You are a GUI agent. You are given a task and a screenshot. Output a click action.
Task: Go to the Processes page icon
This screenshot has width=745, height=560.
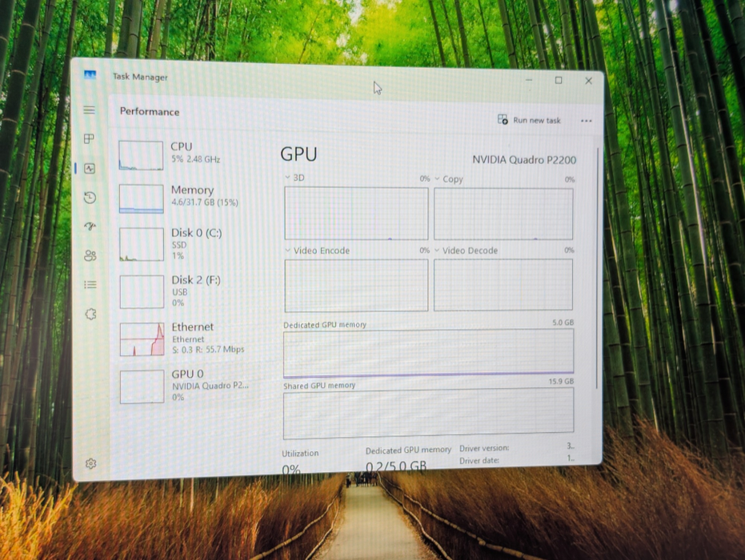click(x=90, y=139)
